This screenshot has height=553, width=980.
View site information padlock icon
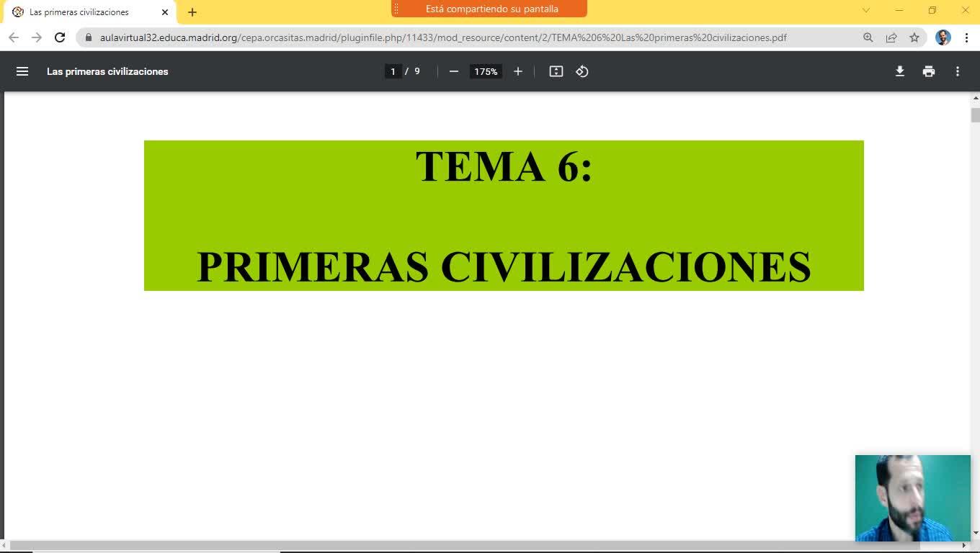click(89, 37)
